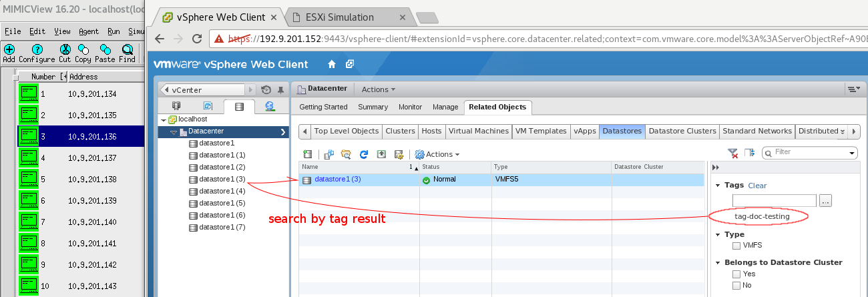Switch navigator to VMs and Templates view
The height and width of the screenshot is (297, 868).
point(208,106)
